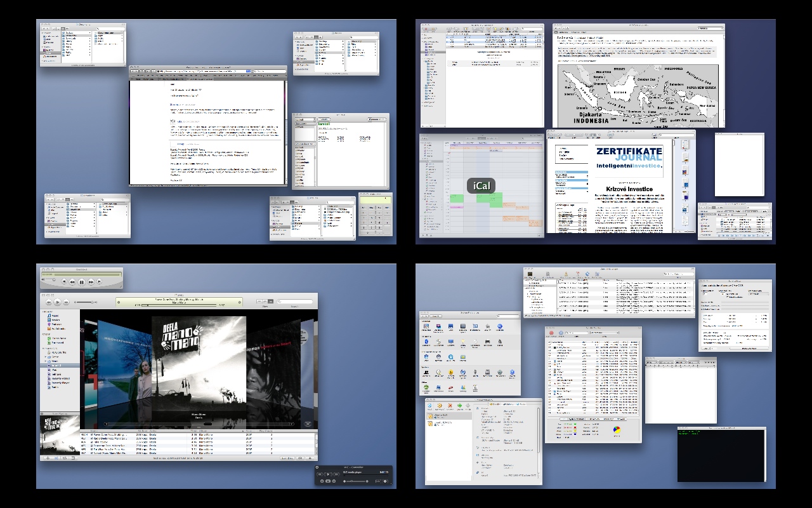The width and height of the screenshot is (812, 508).
Task: Open the Snapshots tab in VirtualBox
Action: pos(508,404)
